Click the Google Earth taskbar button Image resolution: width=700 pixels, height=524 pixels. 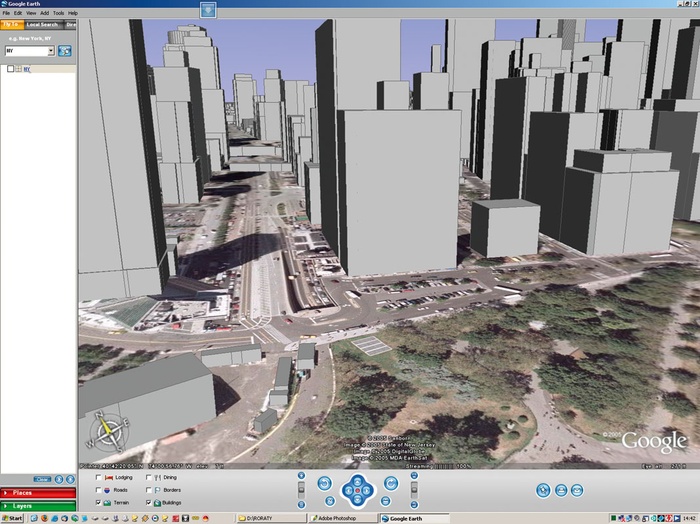pyautogui.click(x=414, y=518)
